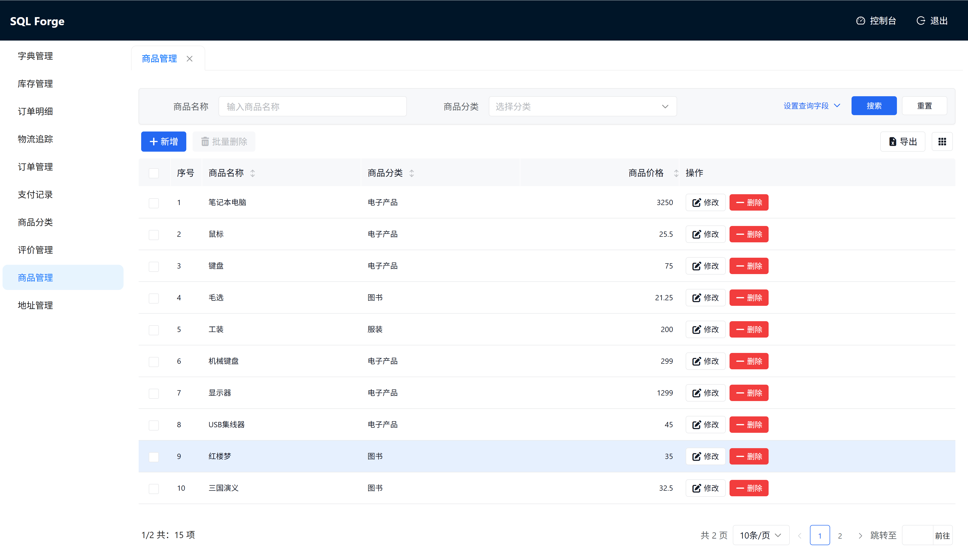Delete the 红楼梦 row
Image resolution: width=968 pixels, height=560 pixels.
(x=749, y=456)
